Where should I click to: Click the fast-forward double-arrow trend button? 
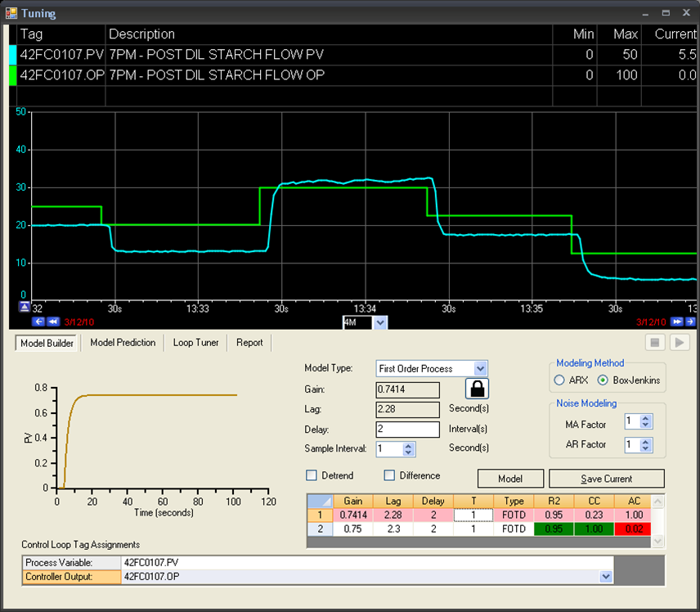677,322
